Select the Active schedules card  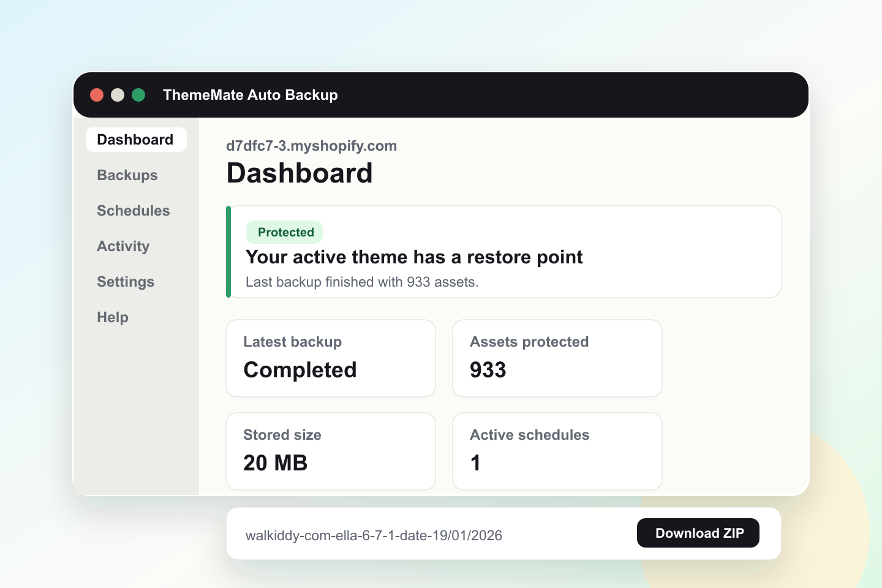point(557,451)
